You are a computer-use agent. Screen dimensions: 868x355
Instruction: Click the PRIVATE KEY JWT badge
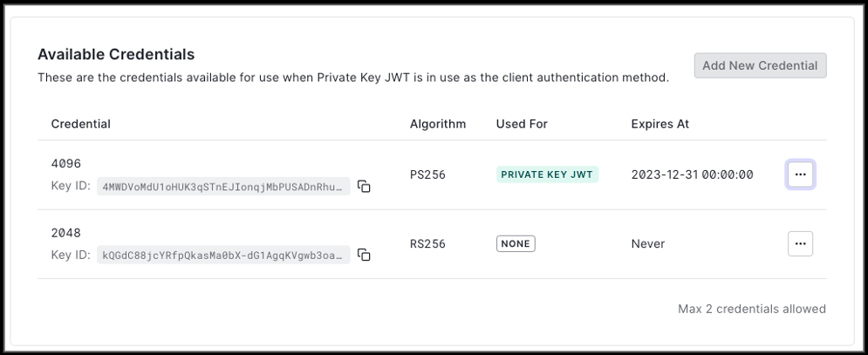pos(547,174)
